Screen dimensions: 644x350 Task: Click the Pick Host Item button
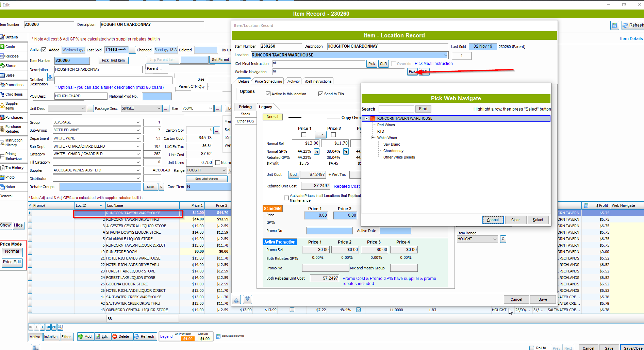pyautogui.click(x=113, y=60)
